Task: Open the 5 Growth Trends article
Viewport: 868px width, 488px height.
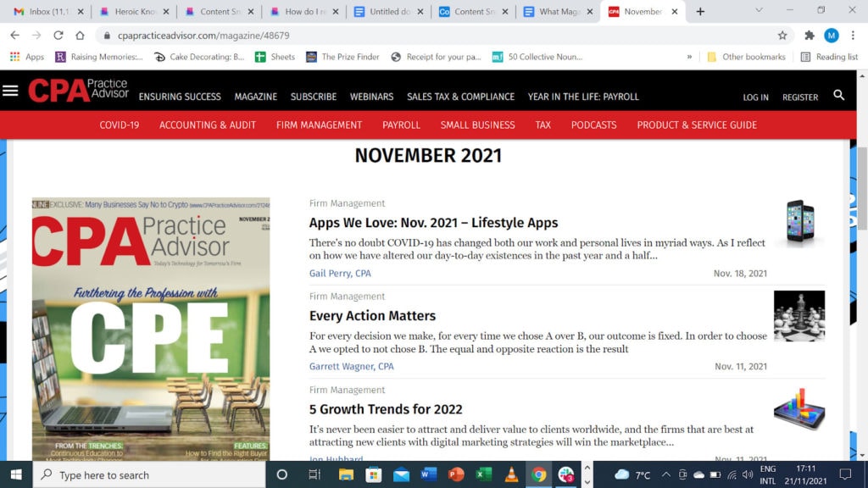Action: click(386, 409)
